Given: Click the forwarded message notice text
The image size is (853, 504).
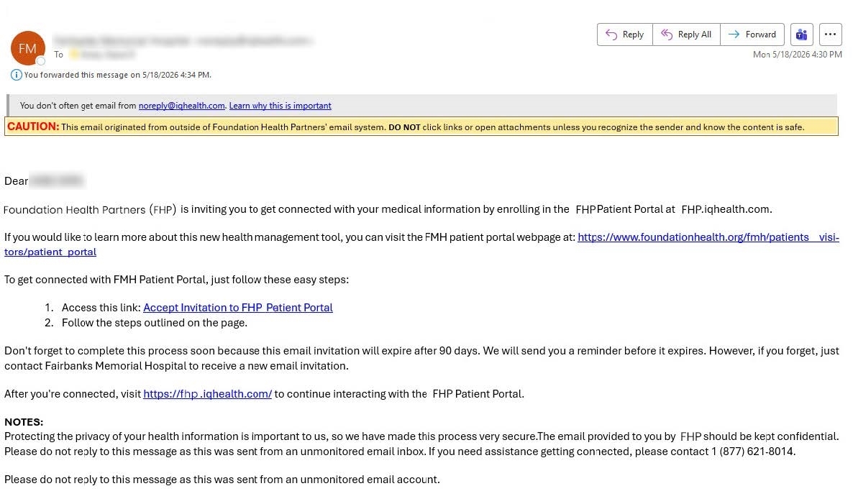Looking at the screenshot, I should point(117,75).
